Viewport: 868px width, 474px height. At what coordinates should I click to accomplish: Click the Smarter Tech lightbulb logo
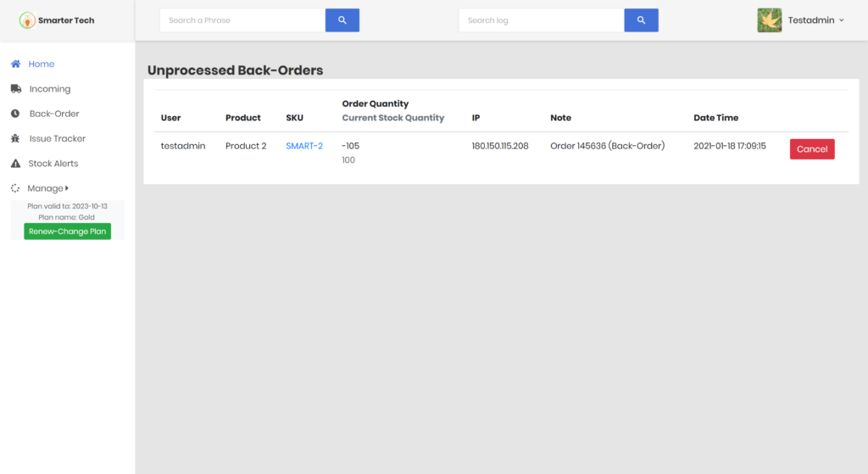tap(28, 20)
